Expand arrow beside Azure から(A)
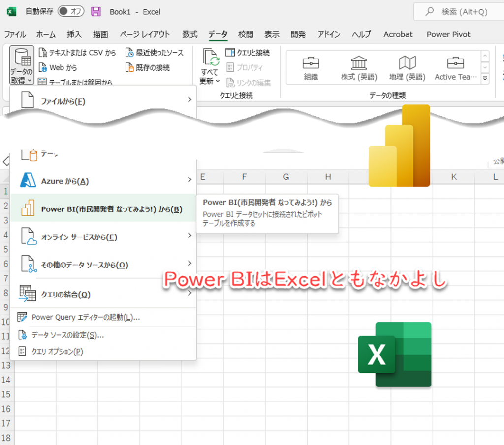 click(x=189, y=179)
